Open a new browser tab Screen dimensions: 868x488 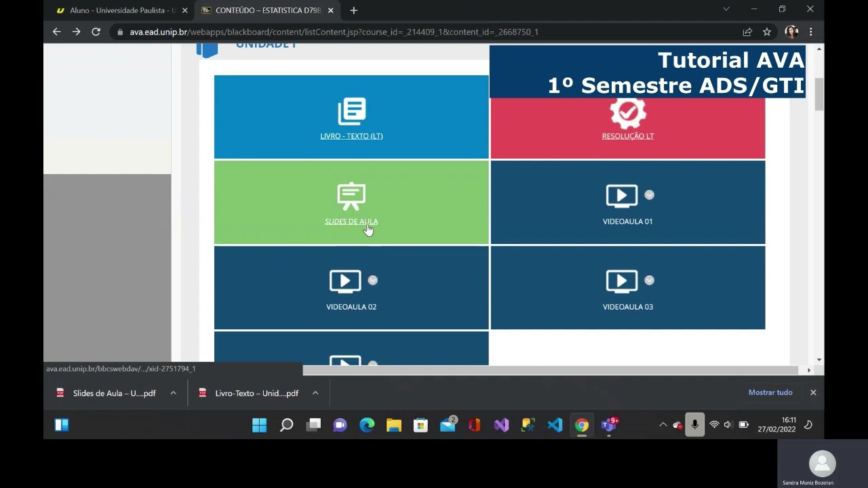(x=353, y=10)
